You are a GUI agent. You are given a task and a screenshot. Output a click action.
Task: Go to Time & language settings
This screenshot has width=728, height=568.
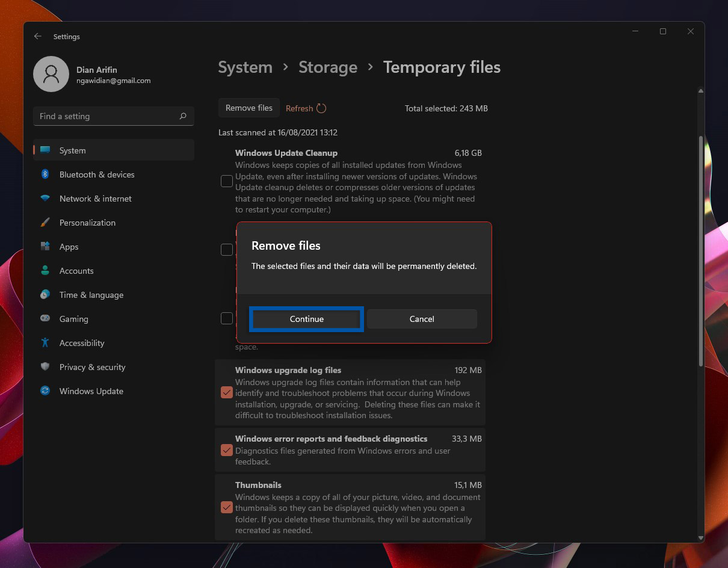[x=91, y=295]
